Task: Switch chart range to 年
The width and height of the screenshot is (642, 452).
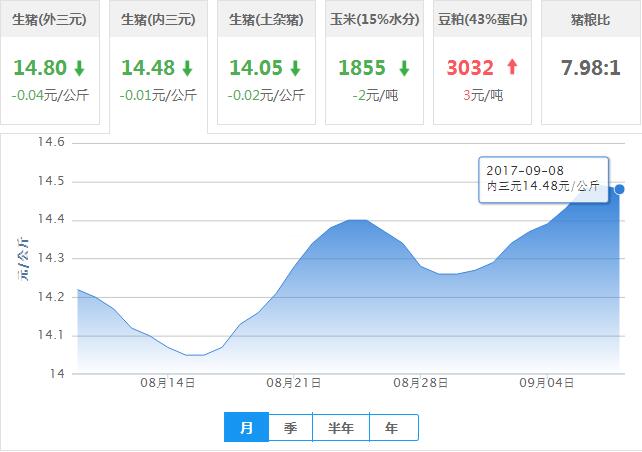Action: tap(393, 428)
